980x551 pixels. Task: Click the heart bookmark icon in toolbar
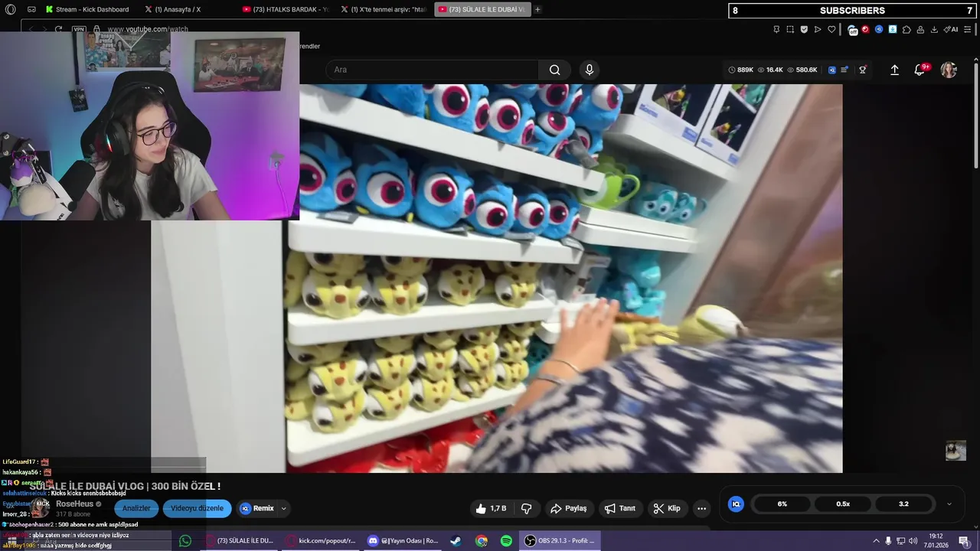click(x=831, y=29)
